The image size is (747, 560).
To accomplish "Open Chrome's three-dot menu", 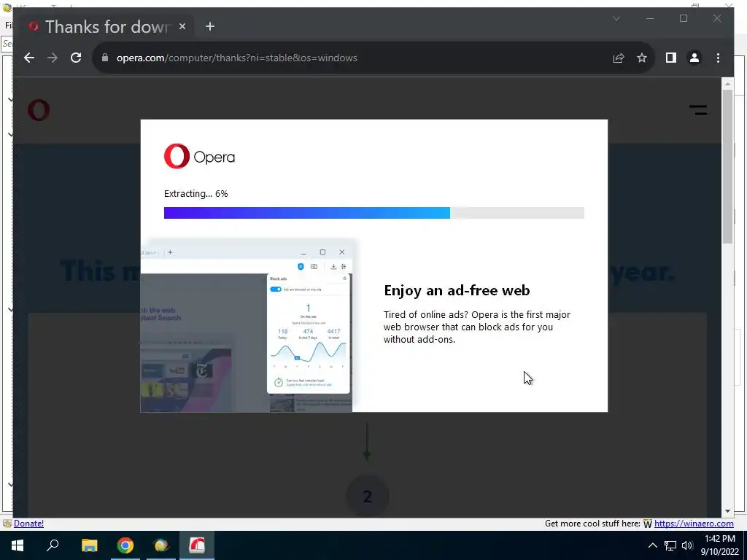I will click(x=718, y=58).
